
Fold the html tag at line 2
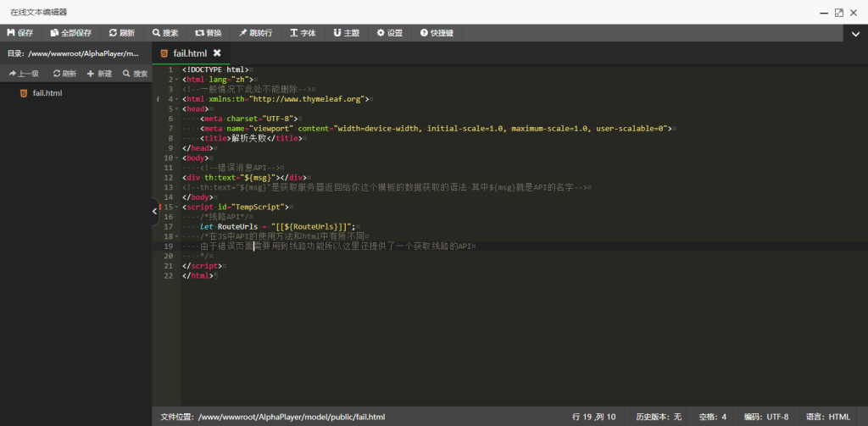click(176, 80)
